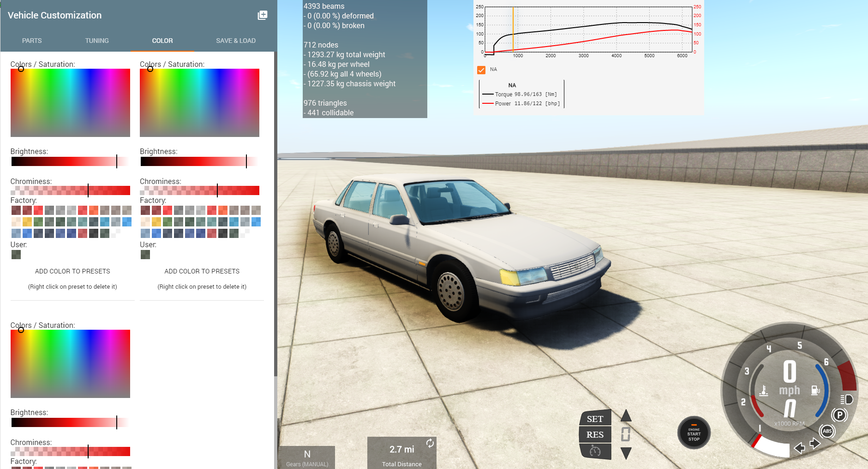This screenshot has width=868, height=469.
Task: Click the orange RPM marker on torque graph
Action: [513, 29]
